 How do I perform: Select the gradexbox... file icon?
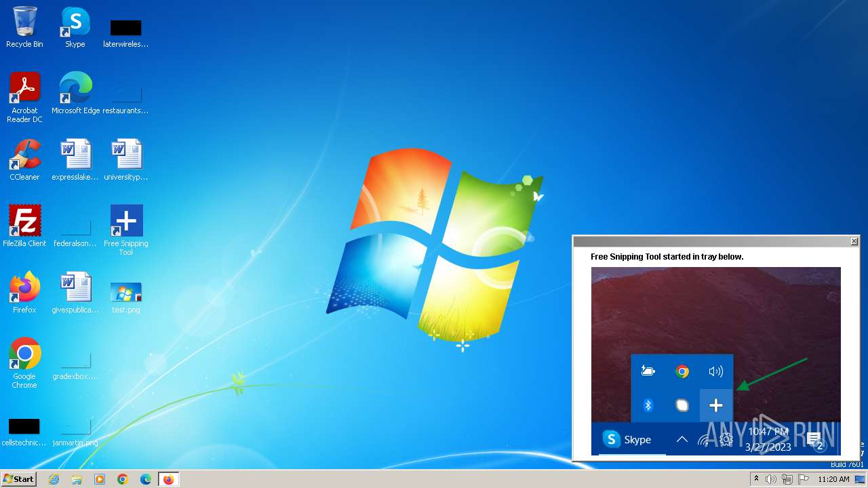coord(75,365)
